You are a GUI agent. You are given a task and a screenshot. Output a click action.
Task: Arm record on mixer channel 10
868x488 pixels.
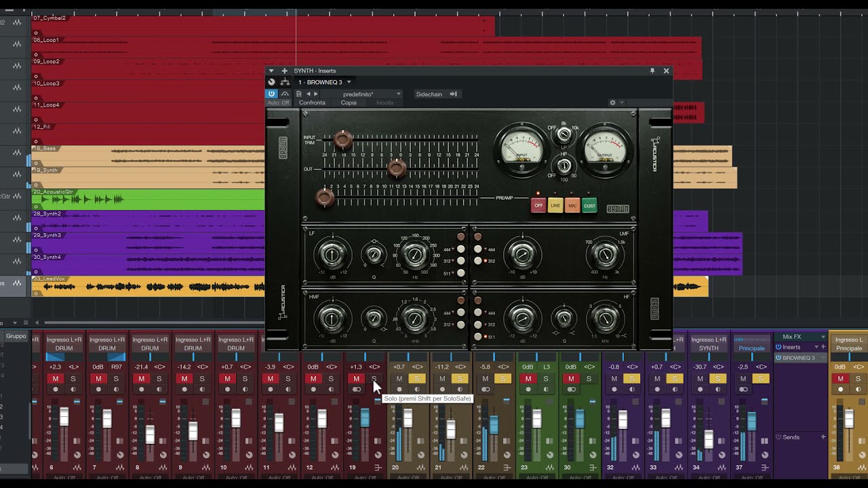point(227,390)
